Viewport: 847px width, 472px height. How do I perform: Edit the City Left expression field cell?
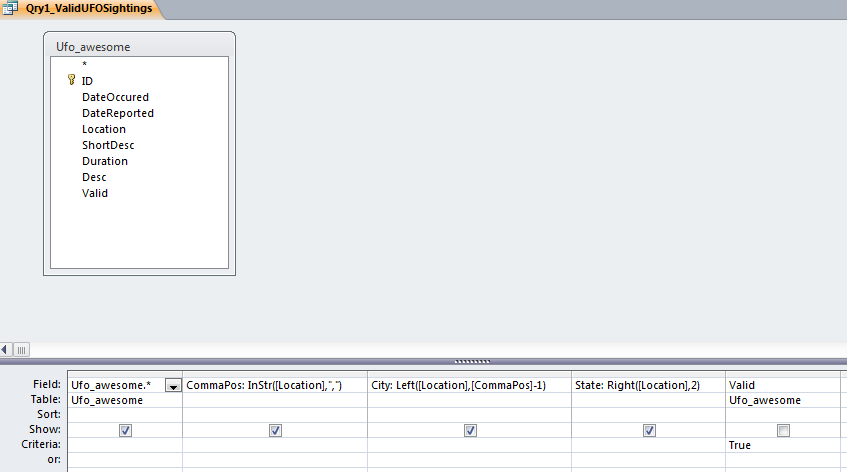[470, 385]
